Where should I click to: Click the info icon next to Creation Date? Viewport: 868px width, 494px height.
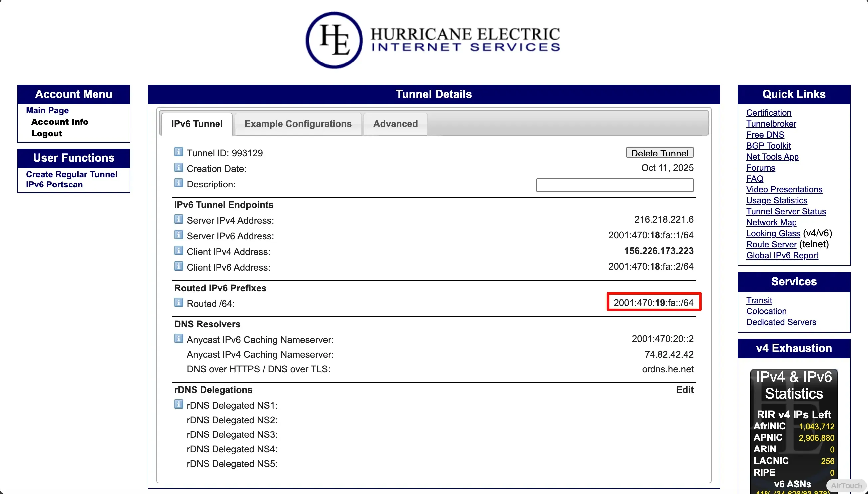[179, 167]
